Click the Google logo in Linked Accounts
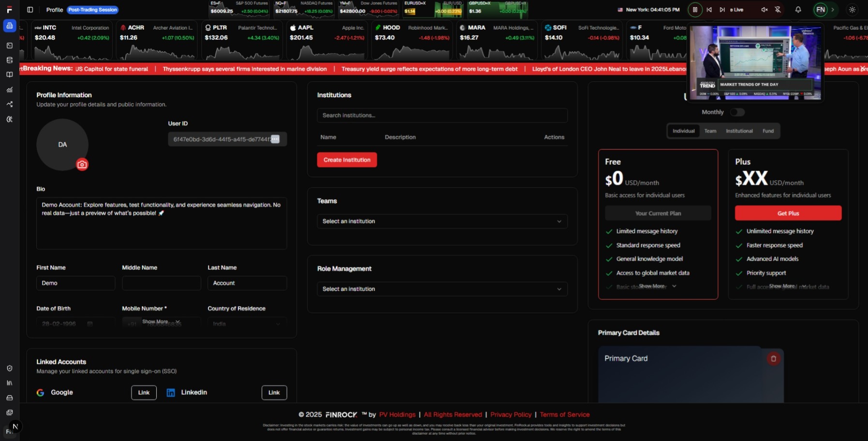 (41, 393)
